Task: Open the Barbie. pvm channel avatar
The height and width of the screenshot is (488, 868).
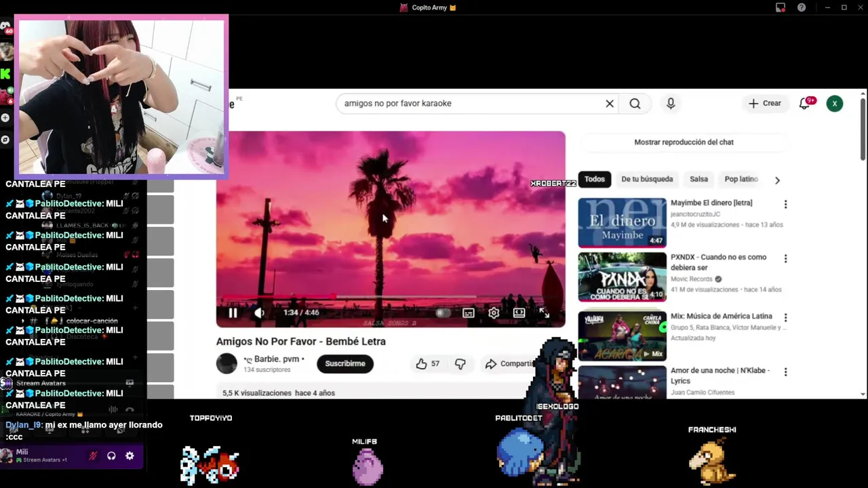Action: point(226,363)
